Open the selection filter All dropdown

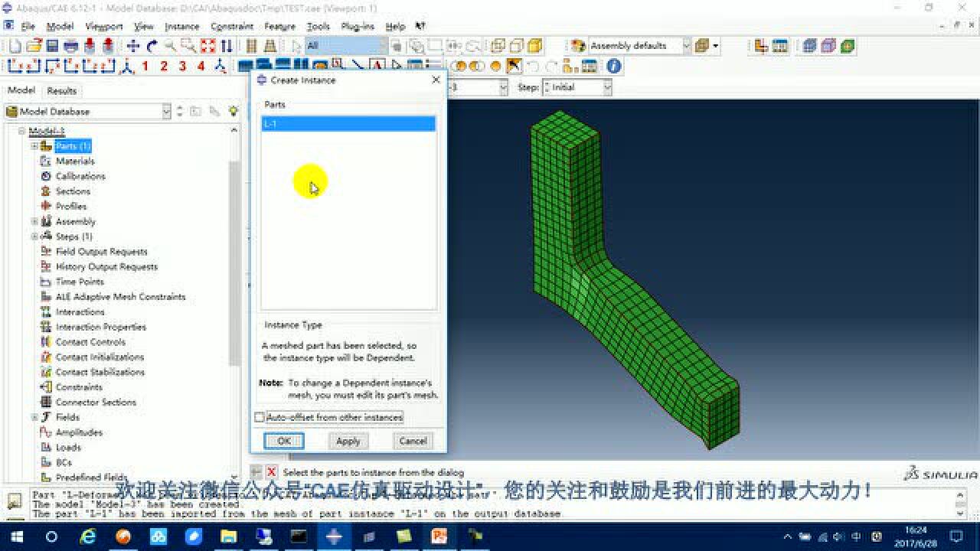[383, 46]
